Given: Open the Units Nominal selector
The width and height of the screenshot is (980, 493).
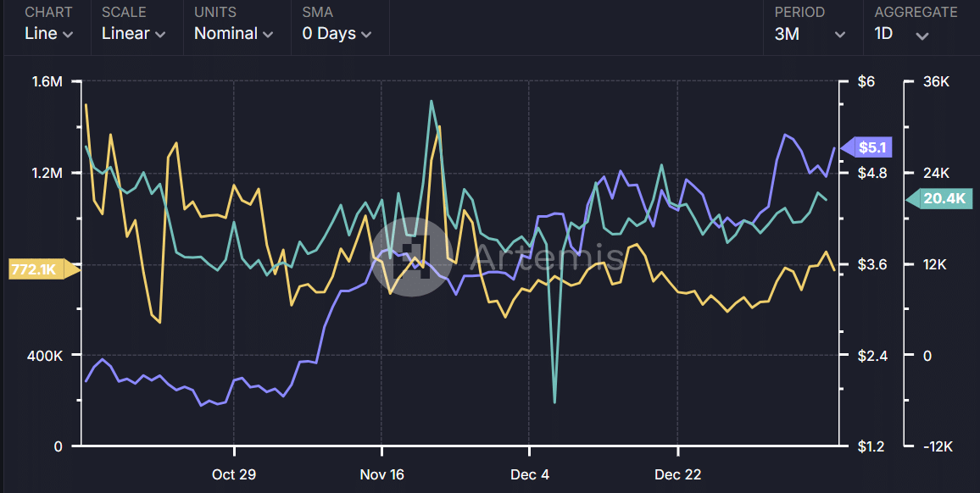Looking at the screenshot, I should 233,34.
